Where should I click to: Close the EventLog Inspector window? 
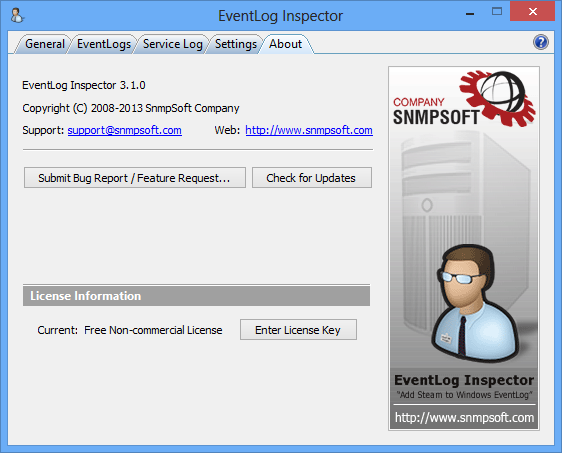pyautogui.click(x=533, y=11)
